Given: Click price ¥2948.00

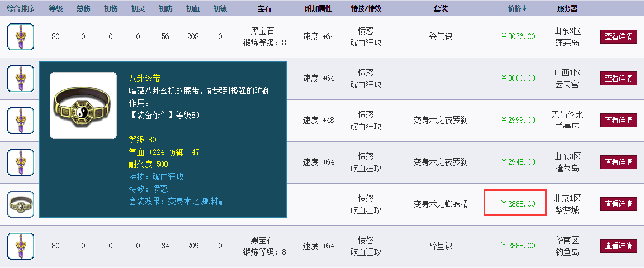Looking at the screenshot, I should tap(518, 162).
